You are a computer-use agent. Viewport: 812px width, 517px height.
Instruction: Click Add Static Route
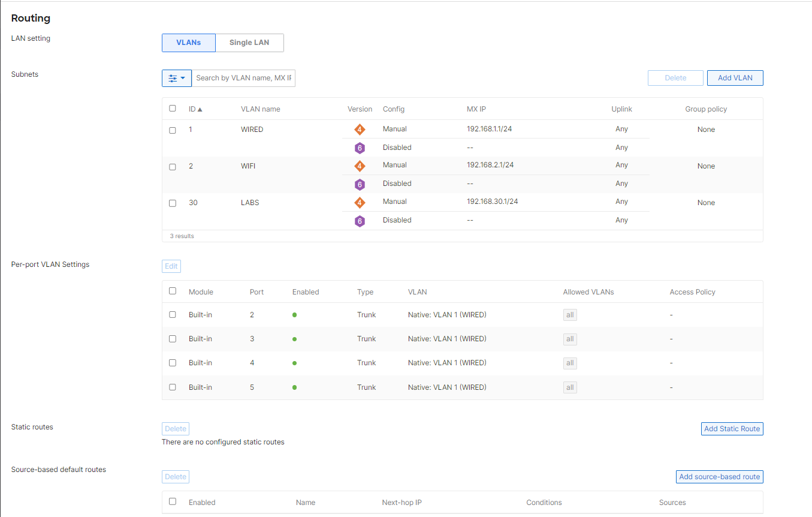732,428
